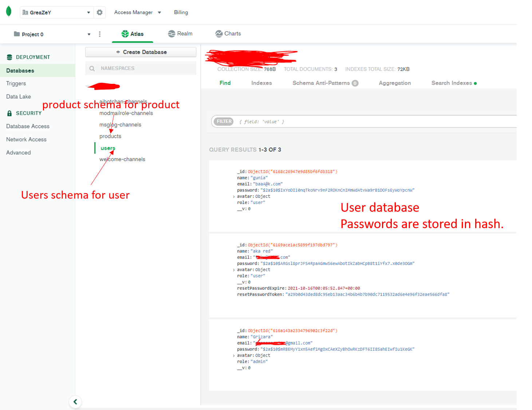Screen dimensions: 532x410
Task: Click the Charts tab icon
Action: pos(219,34)
